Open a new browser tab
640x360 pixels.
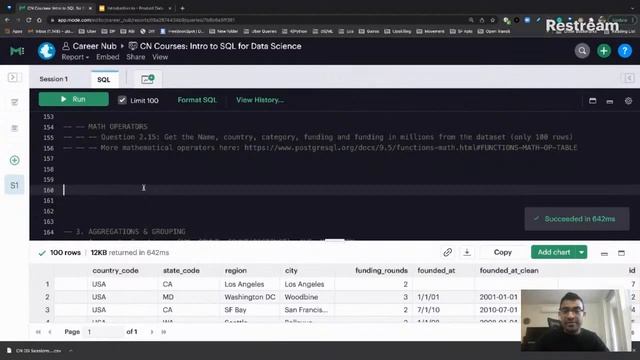182,8
